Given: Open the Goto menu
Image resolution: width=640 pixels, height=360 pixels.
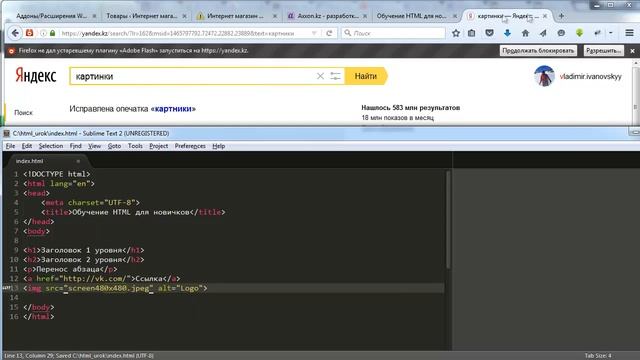Looking at the screenshot, I should tap(114, 146).
